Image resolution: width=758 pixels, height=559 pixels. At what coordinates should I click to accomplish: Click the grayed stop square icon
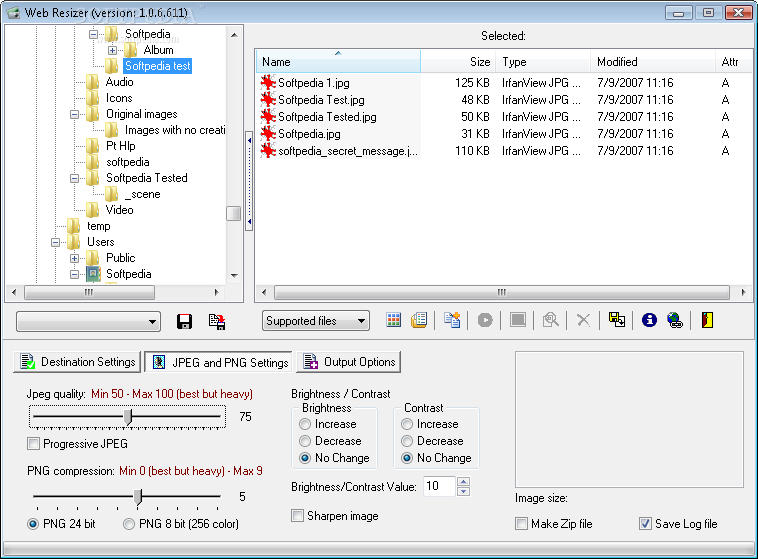518,320
